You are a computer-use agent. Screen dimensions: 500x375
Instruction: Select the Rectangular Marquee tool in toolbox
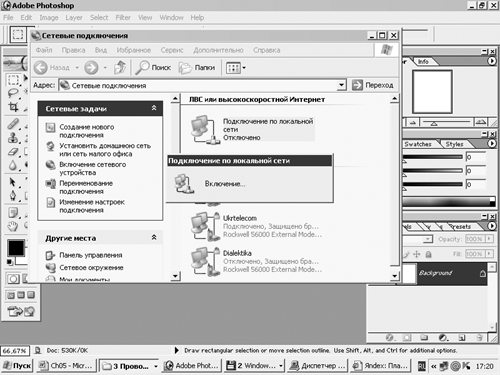coord(13,80)
